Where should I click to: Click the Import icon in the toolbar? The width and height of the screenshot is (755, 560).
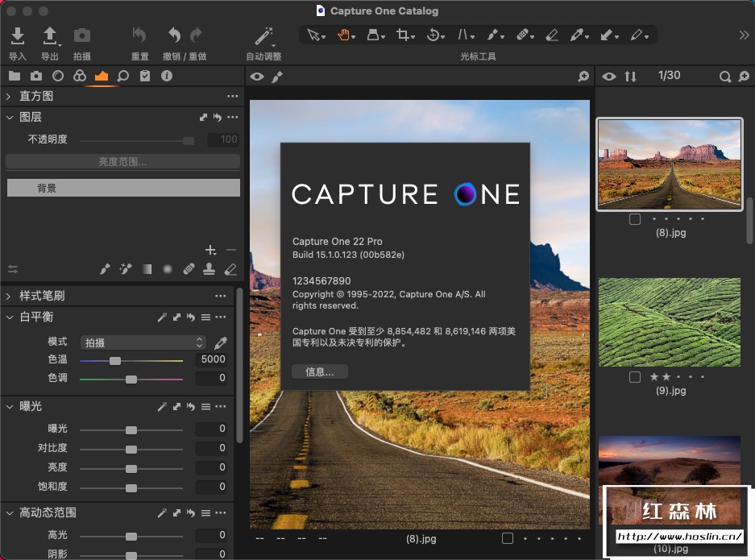pos(17,36)
